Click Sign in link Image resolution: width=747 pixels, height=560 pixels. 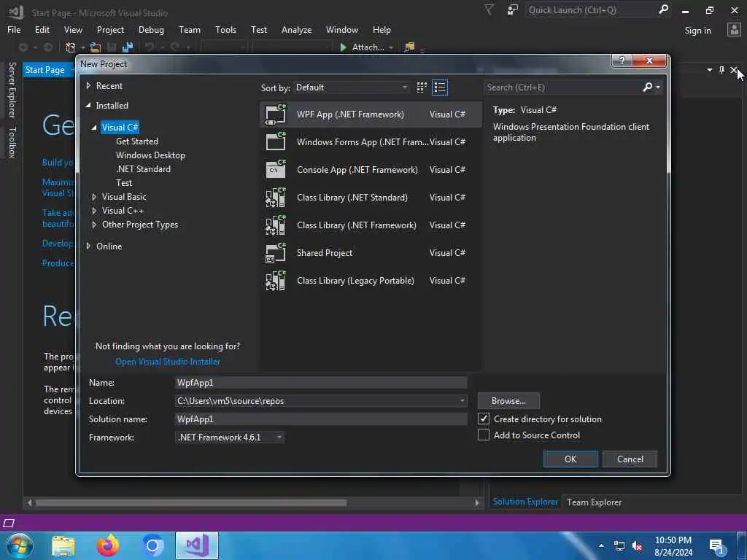pyautogui.click(x=697, y=31)
